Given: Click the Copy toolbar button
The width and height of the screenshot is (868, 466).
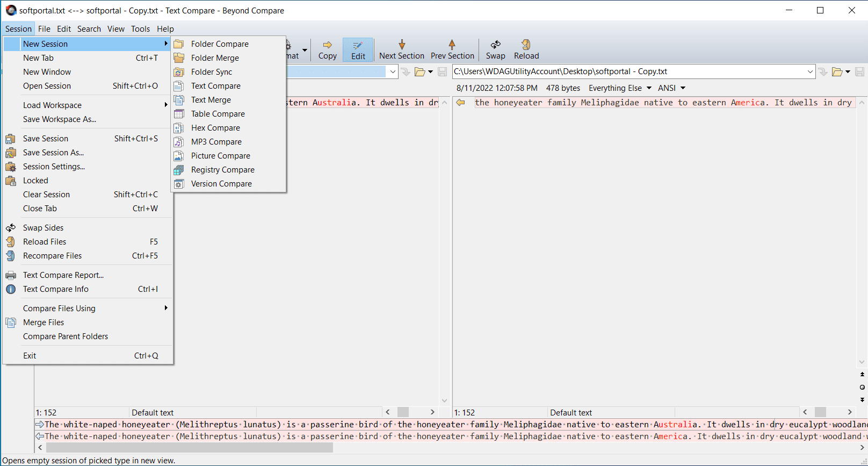Looking at the screenshot, I should 327,50.
